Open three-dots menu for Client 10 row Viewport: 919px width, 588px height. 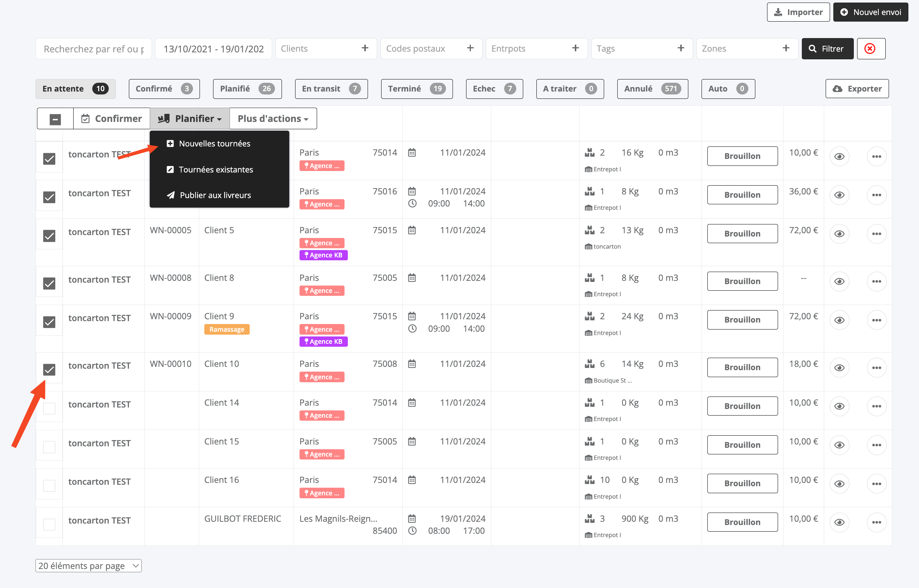coord(876,368)
